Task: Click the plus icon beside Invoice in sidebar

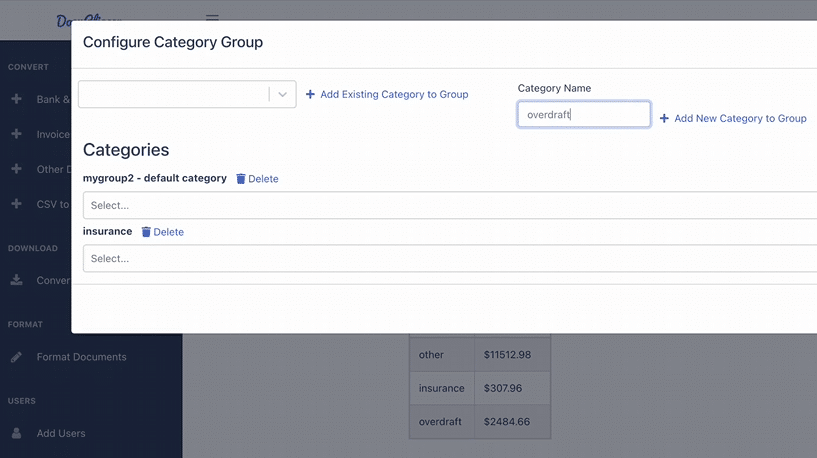Action: [x=16, y=134]
